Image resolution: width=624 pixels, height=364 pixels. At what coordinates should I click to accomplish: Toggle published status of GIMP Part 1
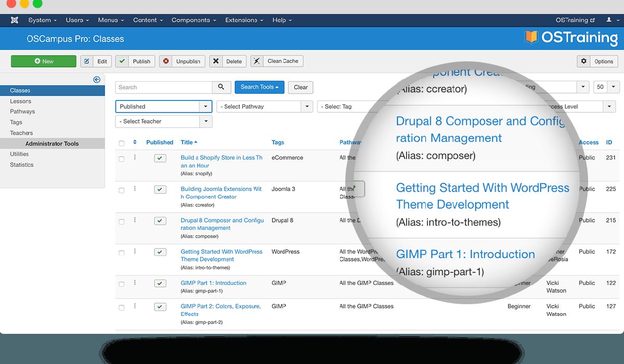160,283
